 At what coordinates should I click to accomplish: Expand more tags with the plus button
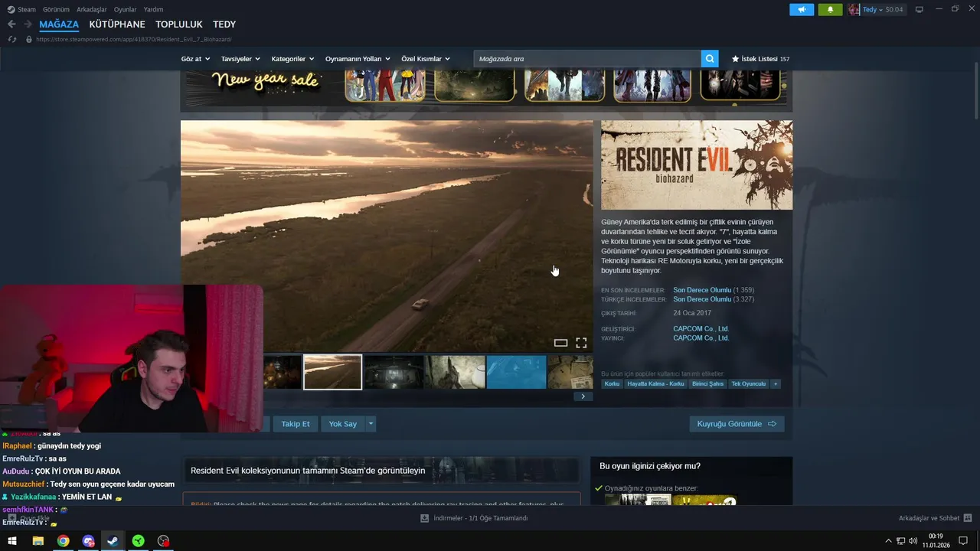776,384
